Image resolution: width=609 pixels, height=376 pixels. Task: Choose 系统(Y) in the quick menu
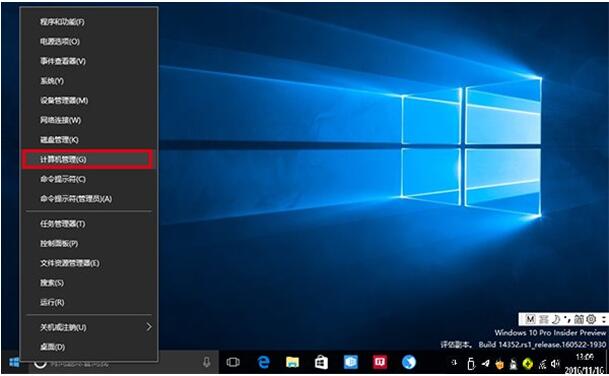coord(89,81)
